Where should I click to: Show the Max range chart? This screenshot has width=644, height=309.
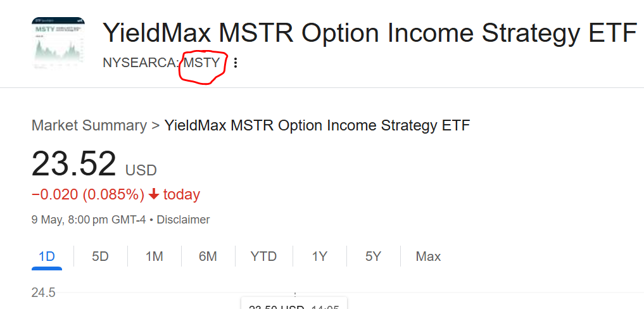[428, 256]
